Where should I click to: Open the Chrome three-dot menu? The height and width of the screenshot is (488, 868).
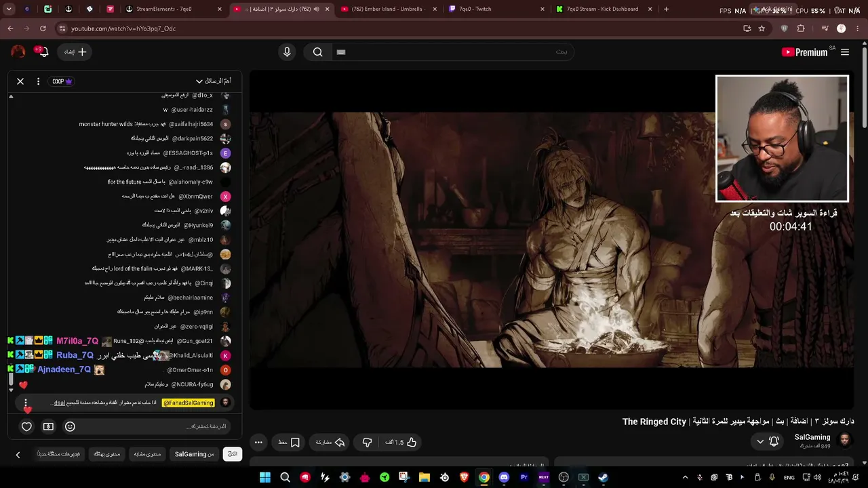[x=858, y=28]
